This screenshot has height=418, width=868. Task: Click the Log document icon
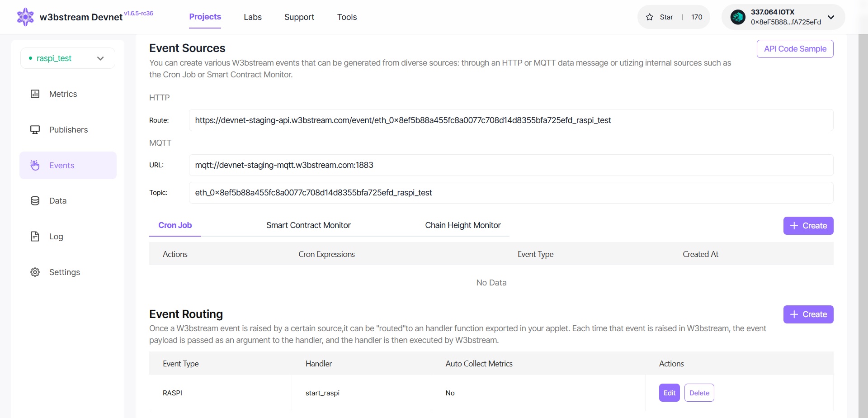click(35, 237)
